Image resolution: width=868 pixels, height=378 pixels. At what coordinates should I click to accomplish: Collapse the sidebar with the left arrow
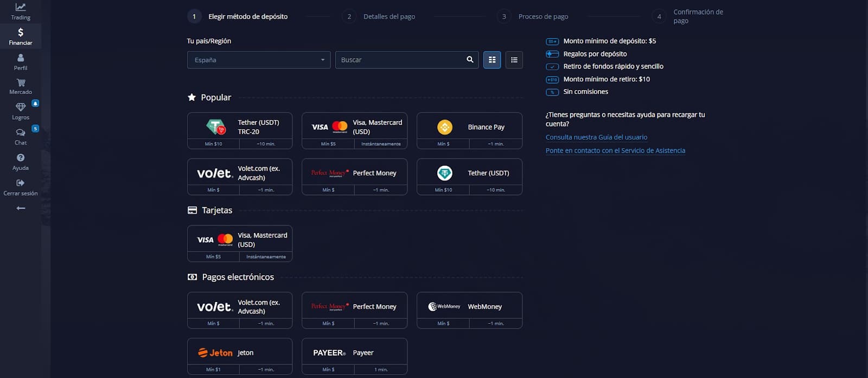tap(21, 208)
